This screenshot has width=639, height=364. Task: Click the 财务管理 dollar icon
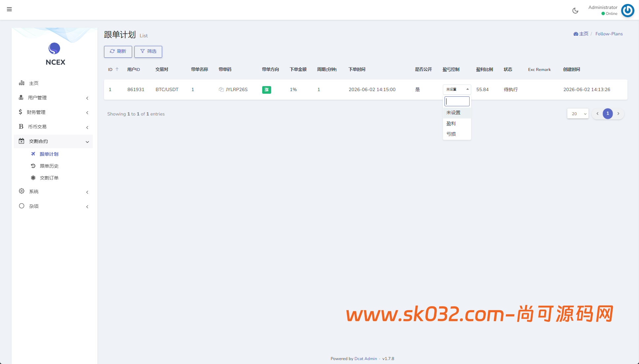coord(20,112)
